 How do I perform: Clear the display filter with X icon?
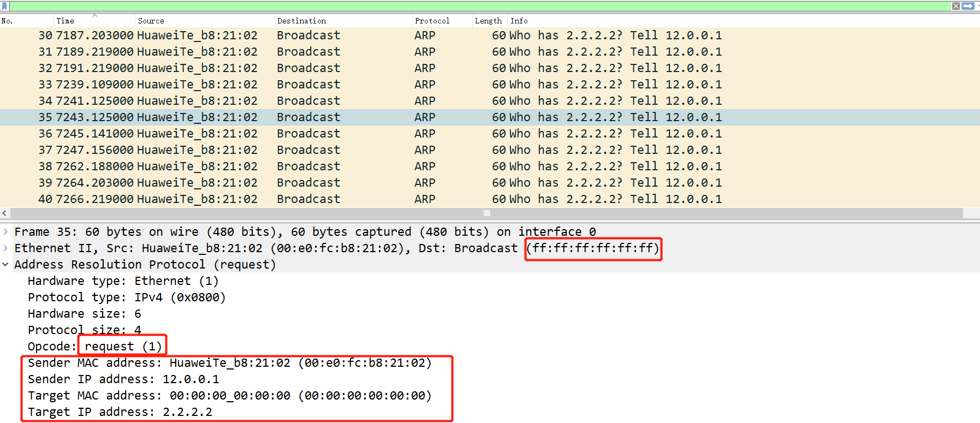click(956, 6)
